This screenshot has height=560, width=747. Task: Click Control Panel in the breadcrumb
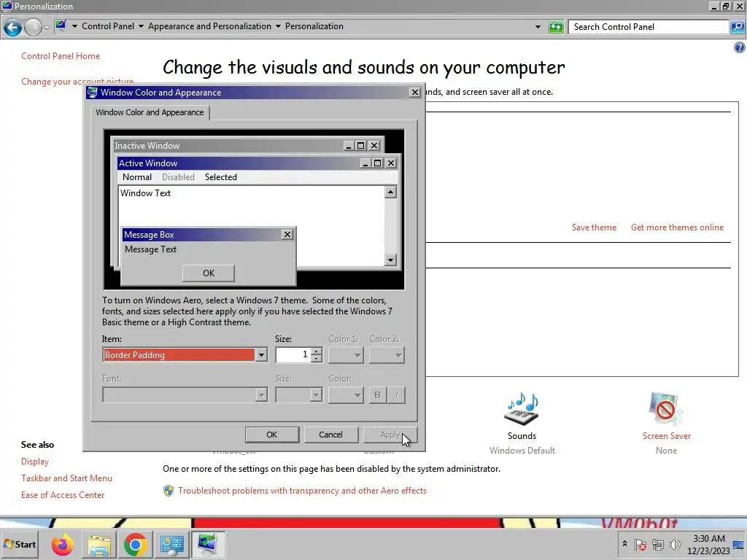108,26
